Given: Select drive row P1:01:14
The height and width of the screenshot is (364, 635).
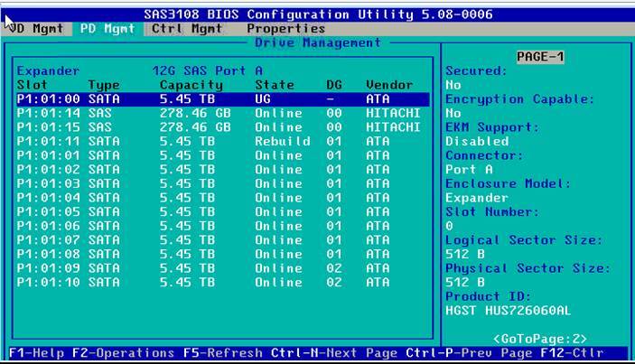Looking at the screenshot, I should (x=223, y=114).
